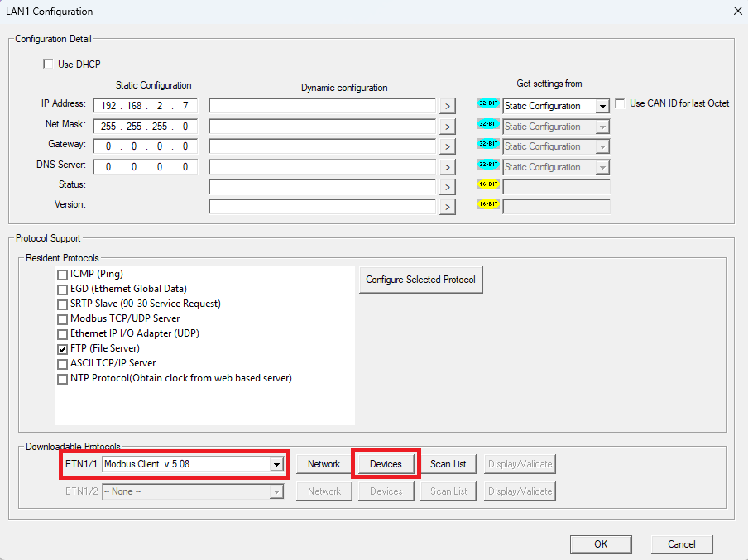The width and height of the screenshot is (748, 560).
Task: Enable Modbus TCP/UDP Server protocol
Action: click(63, 319)
